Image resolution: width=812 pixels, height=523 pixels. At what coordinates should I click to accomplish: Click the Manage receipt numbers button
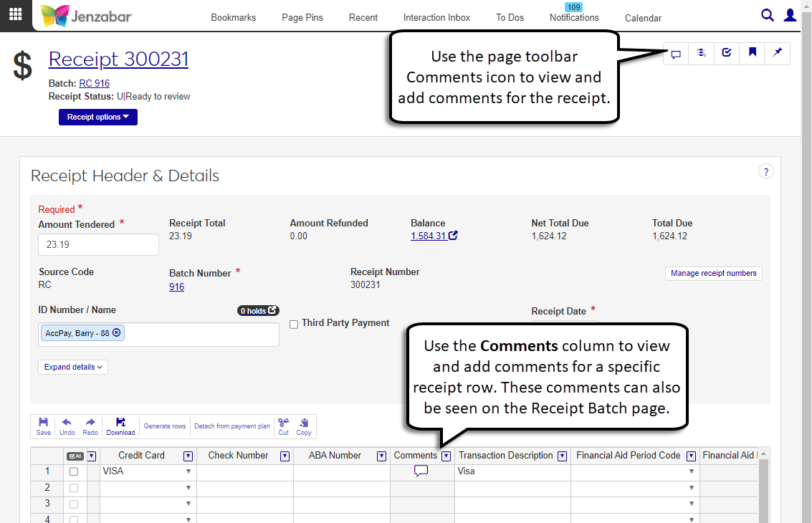(713, 273)
